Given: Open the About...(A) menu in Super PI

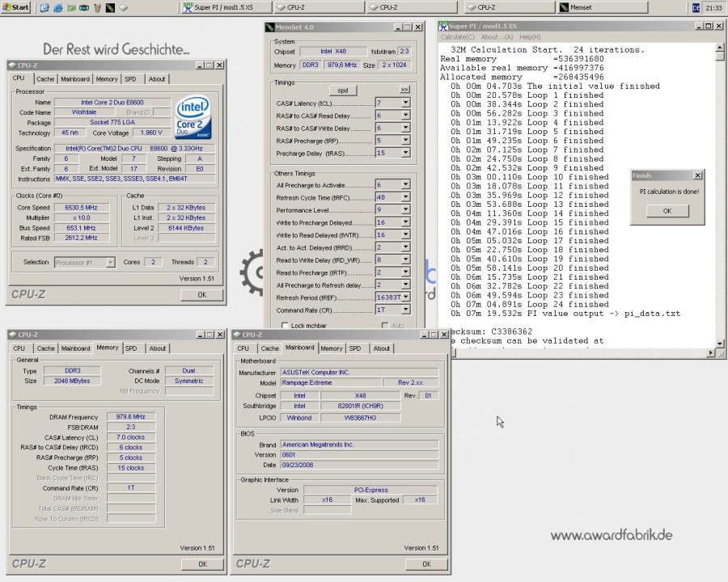Looking at the screenshot, I should pyautogui.click(x=497, y=37).
